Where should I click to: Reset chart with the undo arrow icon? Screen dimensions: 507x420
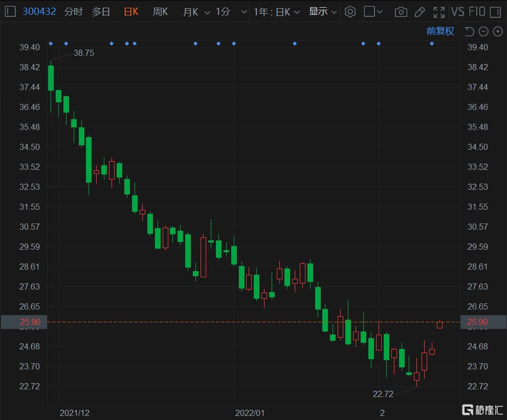point(469,31)
